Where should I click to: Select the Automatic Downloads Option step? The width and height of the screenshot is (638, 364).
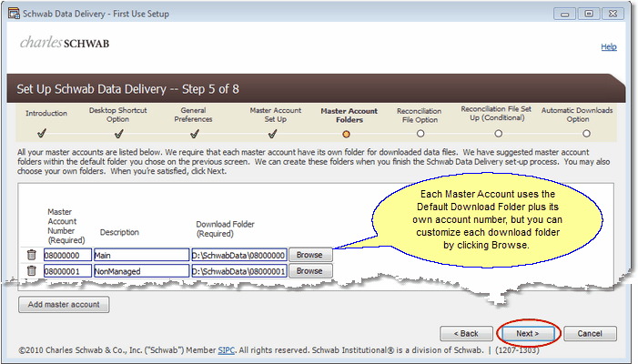coord(577,115)
